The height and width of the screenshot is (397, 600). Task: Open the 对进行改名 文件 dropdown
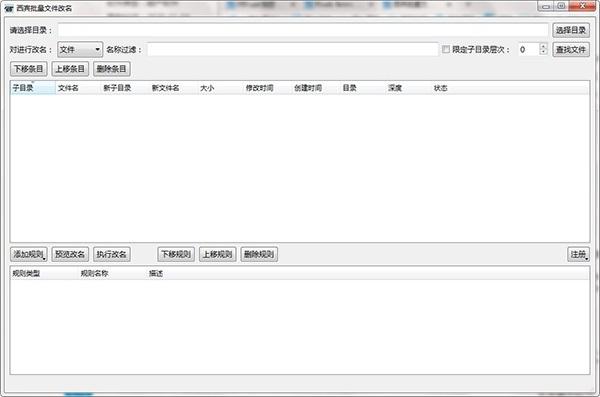[80, 49]
